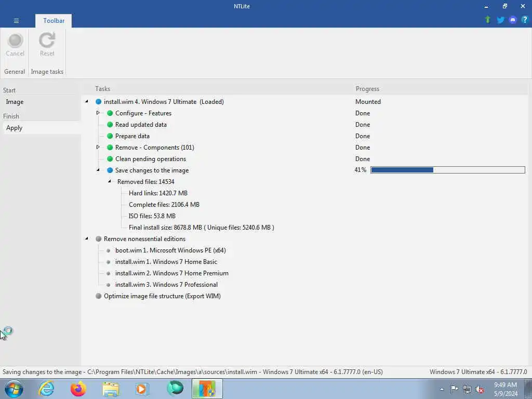
Task: Select the Clean pending operations task
Action: click(150, 159)
